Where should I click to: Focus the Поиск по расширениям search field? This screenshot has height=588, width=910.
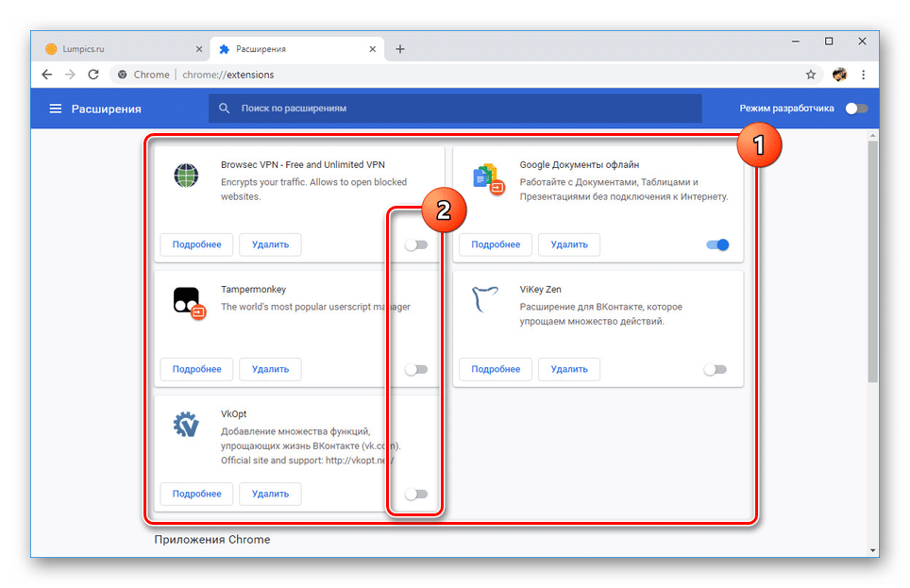point(453,109)
